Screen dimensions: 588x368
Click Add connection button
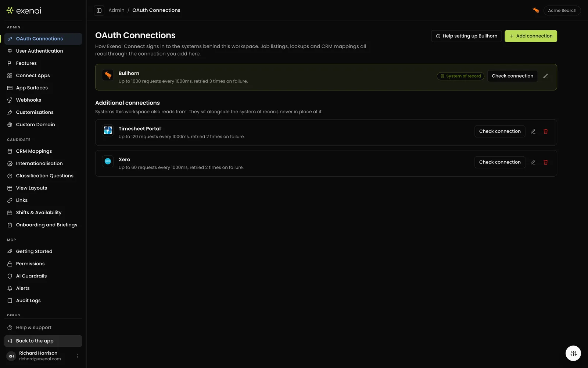pos(531,36)
